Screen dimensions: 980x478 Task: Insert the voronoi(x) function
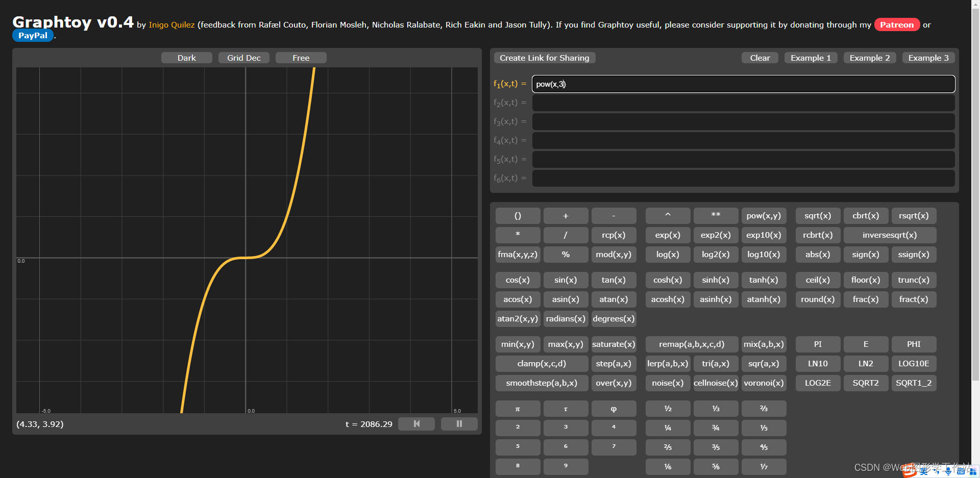click(764, 383)
